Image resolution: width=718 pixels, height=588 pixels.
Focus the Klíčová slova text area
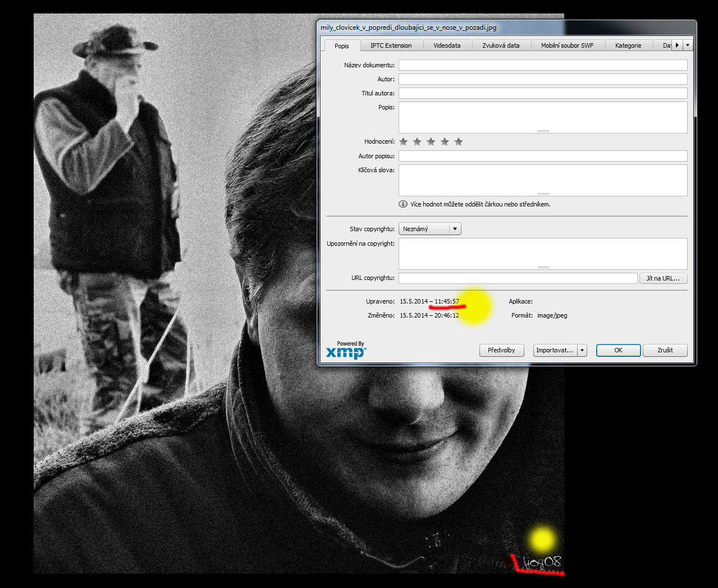coord(542,180)
